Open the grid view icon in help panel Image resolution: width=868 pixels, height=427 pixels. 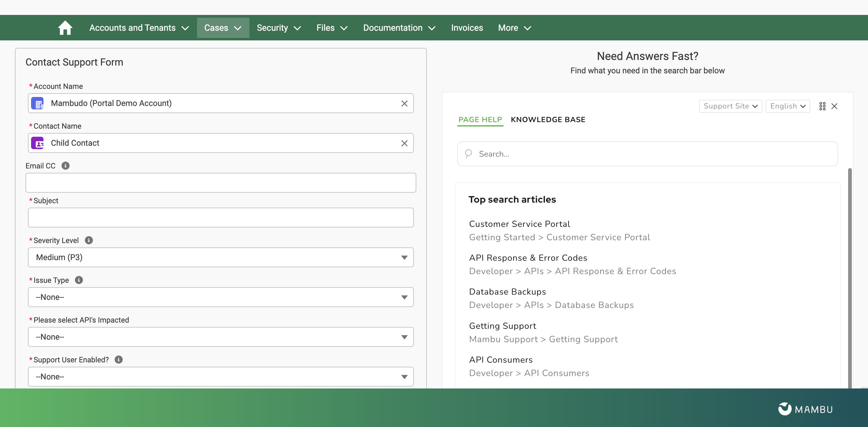[822, 106]
